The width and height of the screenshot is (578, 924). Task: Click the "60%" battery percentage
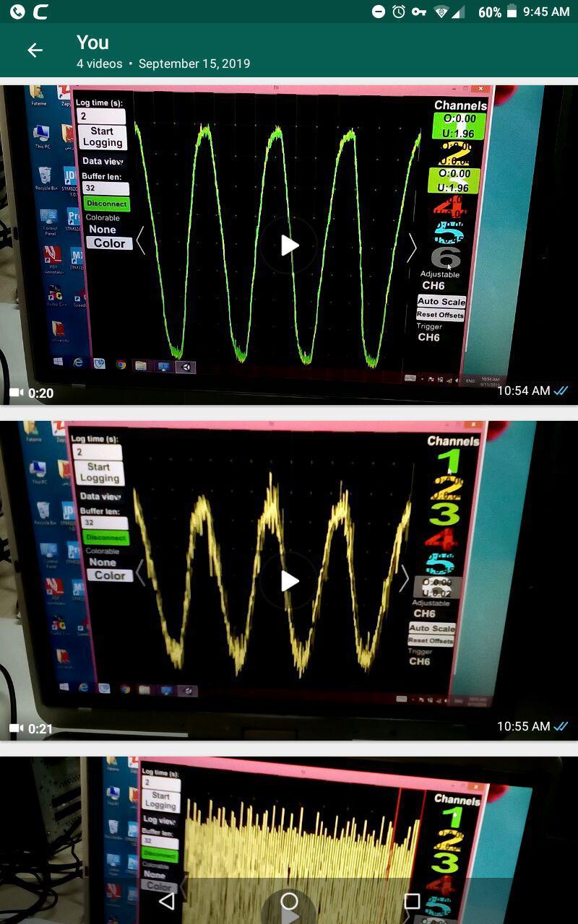[490, 12]
